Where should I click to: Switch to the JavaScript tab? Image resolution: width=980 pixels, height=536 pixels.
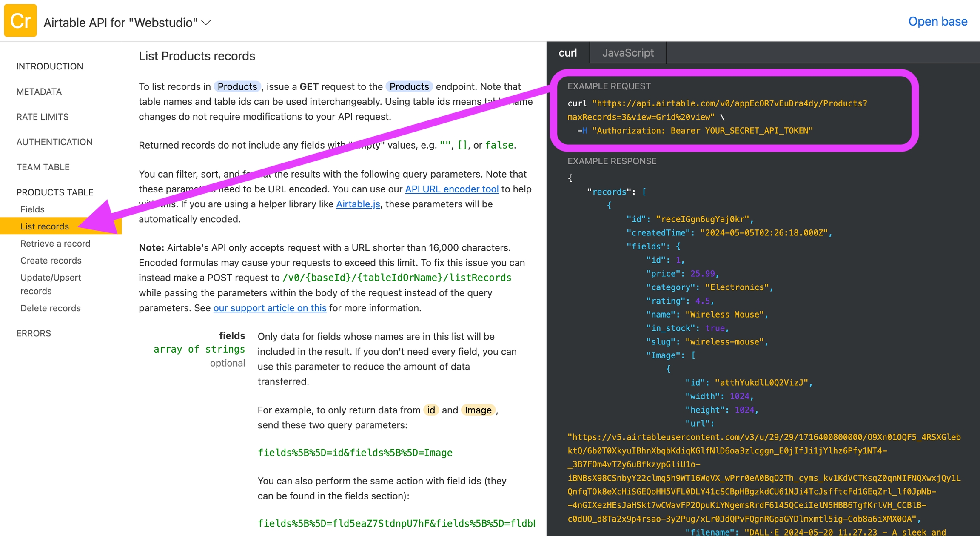click(627, 53)
